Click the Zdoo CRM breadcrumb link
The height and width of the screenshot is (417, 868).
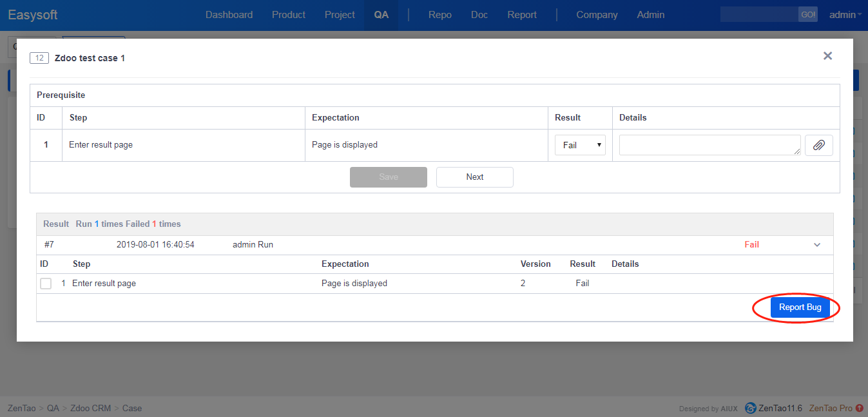tap(90, 408)
